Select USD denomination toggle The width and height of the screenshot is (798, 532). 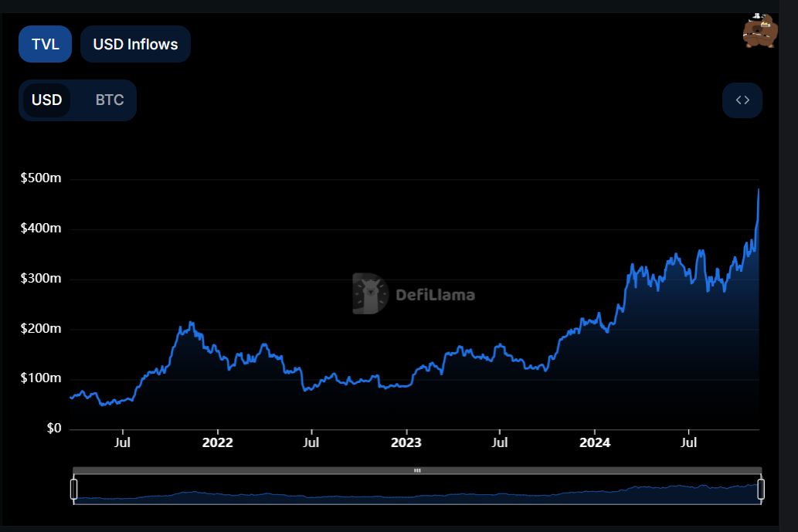[x=46, y=100]
